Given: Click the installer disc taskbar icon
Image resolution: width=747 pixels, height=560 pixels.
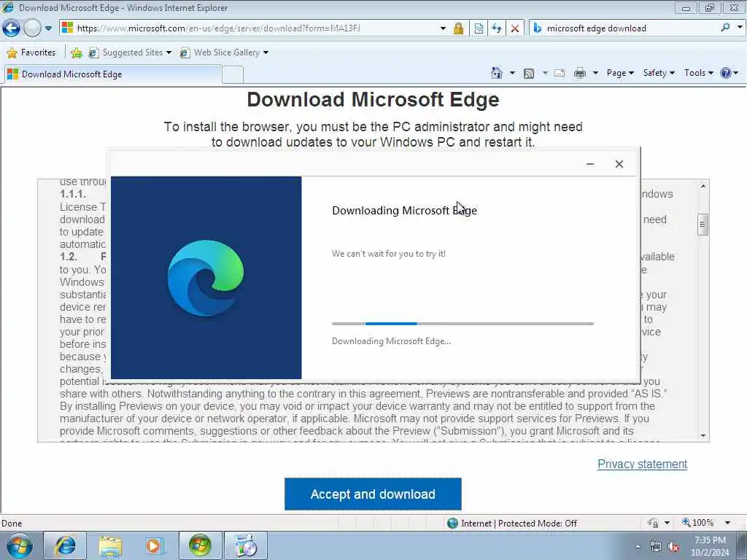Looking at the screenshot, I should click(x=245, y=545).
